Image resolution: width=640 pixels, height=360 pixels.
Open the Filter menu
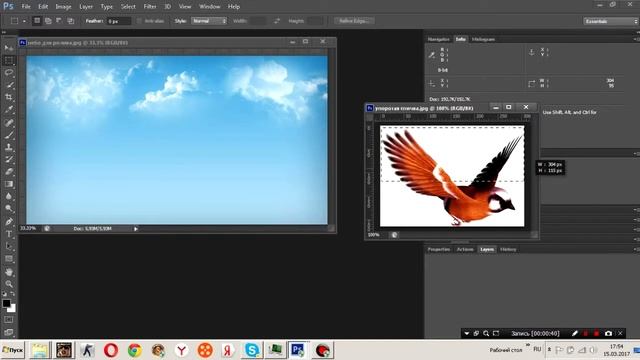point(150,7)
